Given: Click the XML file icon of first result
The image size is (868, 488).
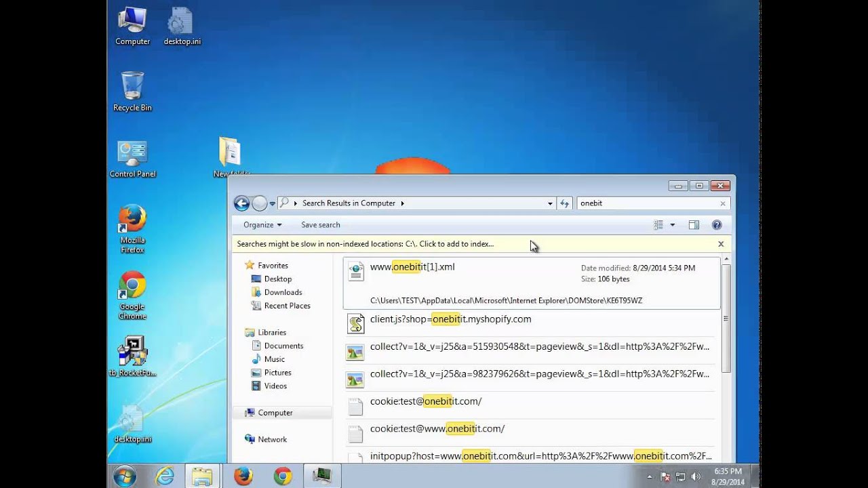Looking at the screenshot, I should [x=356, y=272].
